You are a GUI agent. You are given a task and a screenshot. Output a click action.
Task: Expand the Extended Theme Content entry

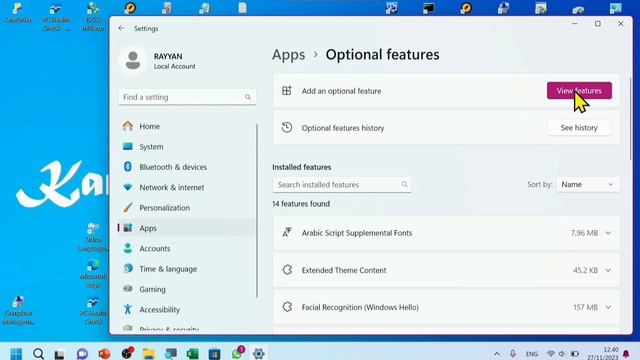[608, 270]
